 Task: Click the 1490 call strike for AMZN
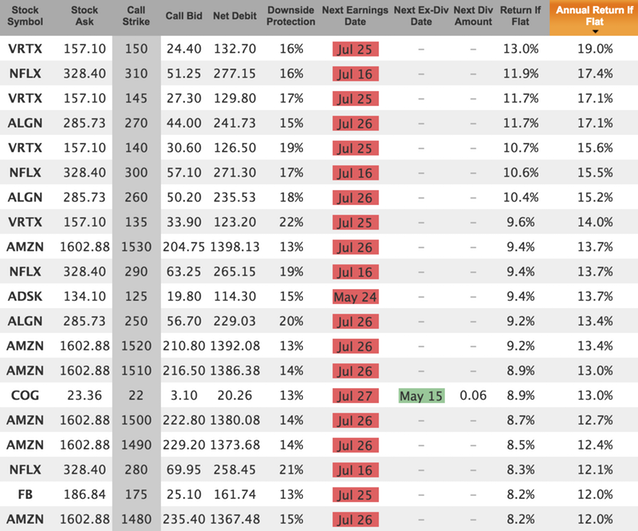[136, 445]
